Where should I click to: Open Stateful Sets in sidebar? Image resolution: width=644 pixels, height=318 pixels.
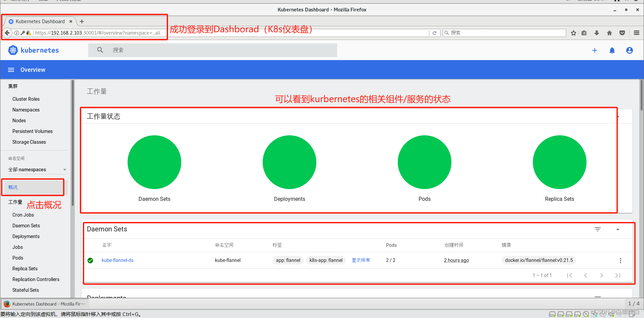click(x=25, y=290)
